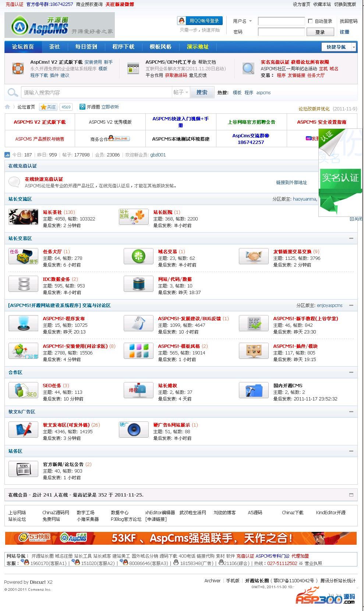Click the 商务合作 ONLINE QQ badge

119,138
